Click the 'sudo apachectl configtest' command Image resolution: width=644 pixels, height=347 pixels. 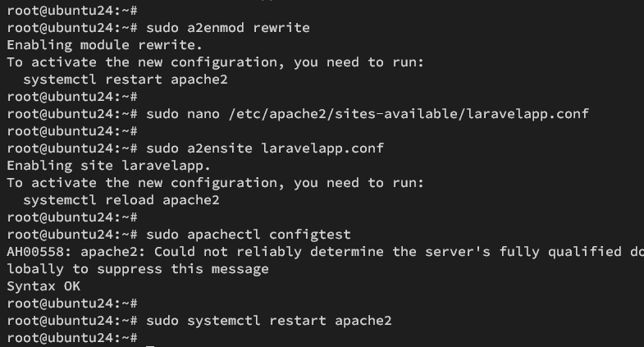pyautogui.click(x=249, y=235)
